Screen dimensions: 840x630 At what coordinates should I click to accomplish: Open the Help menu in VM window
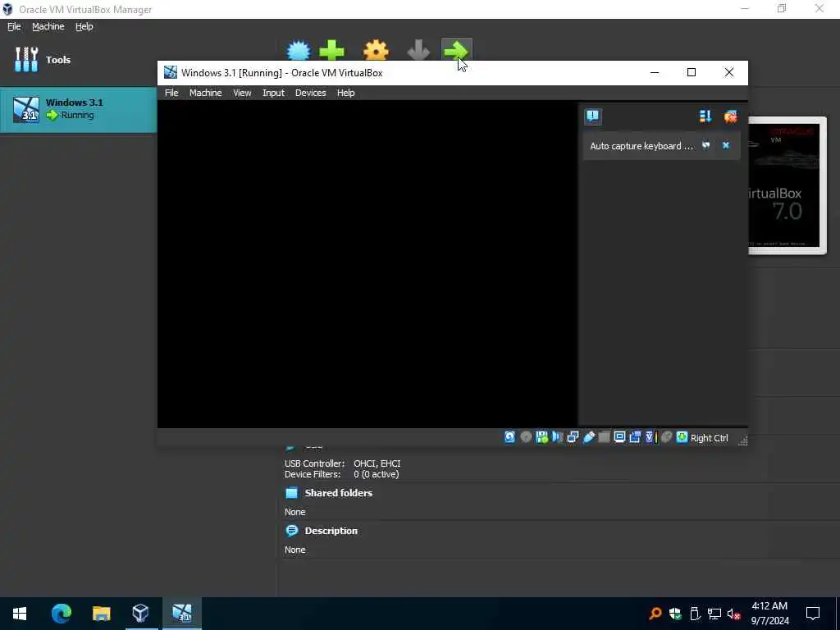(x=345, y=93)
